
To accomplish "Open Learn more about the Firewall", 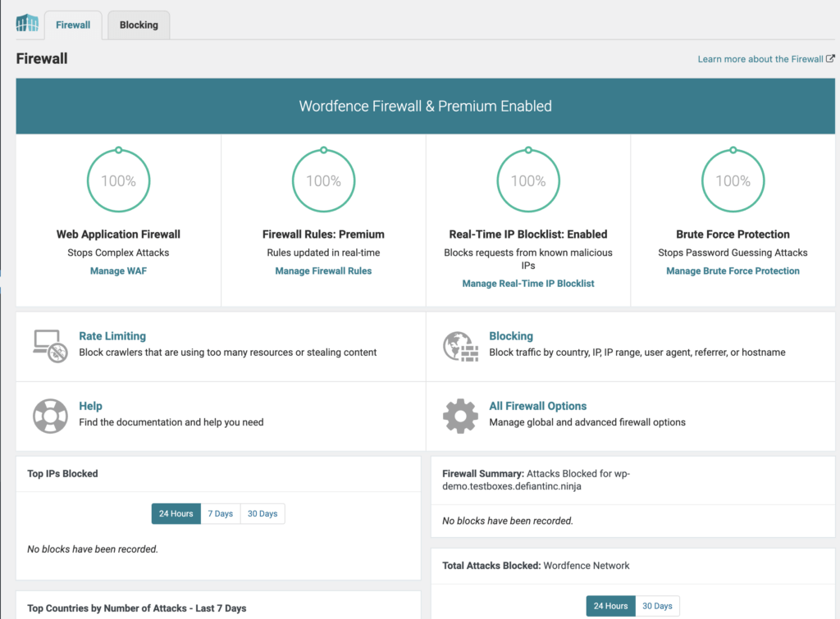I will point(760,58).
